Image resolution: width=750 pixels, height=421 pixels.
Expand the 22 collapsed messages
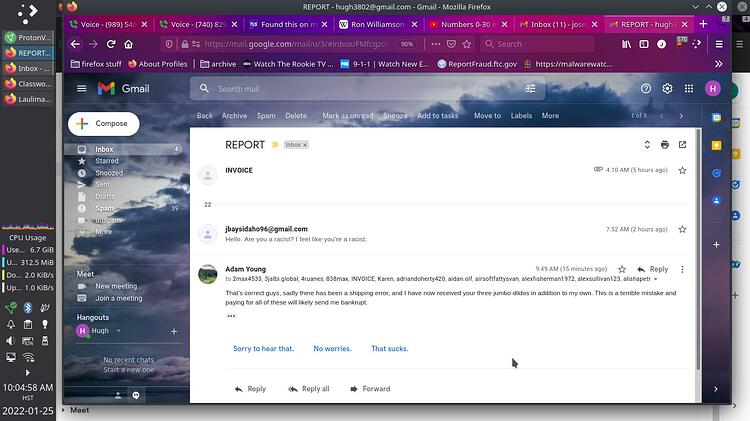click(x=208, y=205)
